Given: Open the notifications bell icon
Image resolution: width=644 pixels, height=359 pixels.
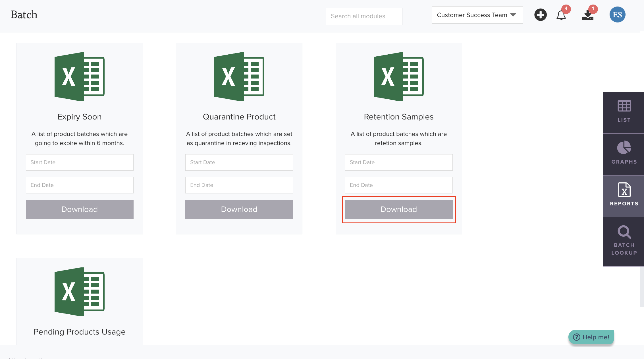Looking at the screenshot, I should pyautogui.click(x=561, y=15).
